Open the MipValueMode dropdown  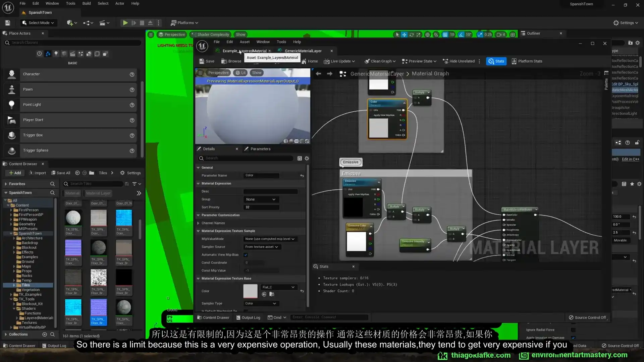(x=270, y=239)
